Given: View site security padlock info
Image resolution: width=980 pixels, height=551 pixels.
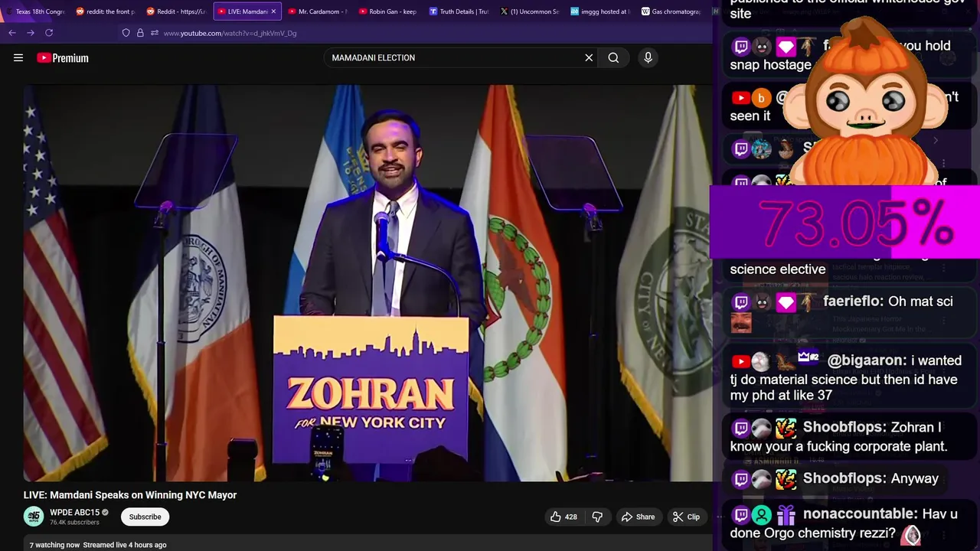Looking at the screenshot, I should tap(140, 33).
